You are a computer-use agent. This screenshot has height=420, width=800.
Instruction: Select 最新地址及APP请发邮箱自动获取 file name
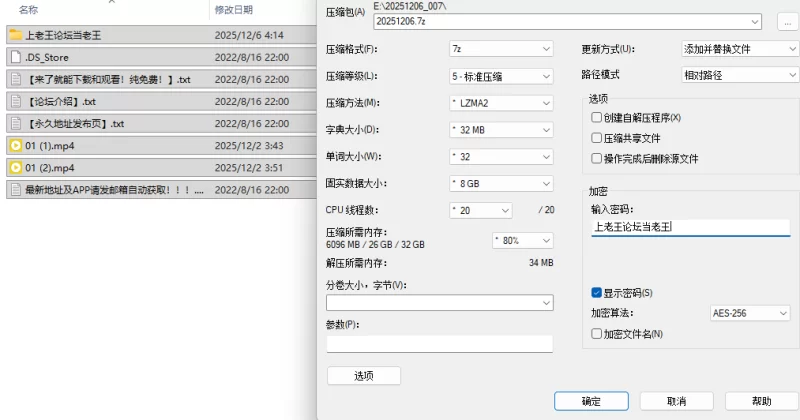click(x=115, y=190)
